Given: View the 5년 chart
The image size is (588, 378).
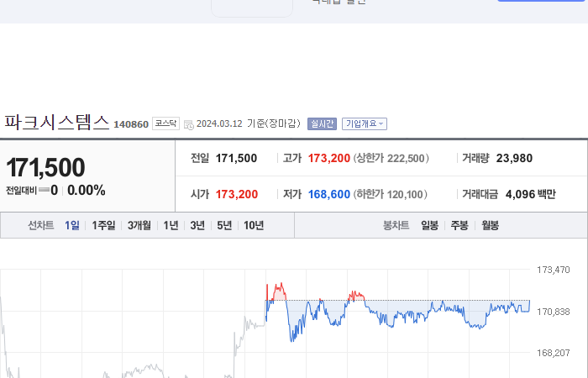Looking at the screenshot, I should pyautogui.click(x=224, y=225).
